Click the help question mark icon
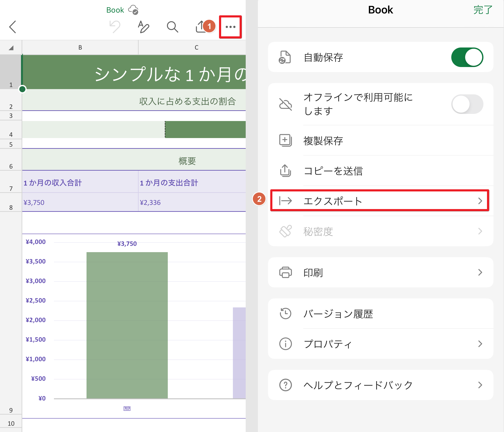 [x=285, y=385]
